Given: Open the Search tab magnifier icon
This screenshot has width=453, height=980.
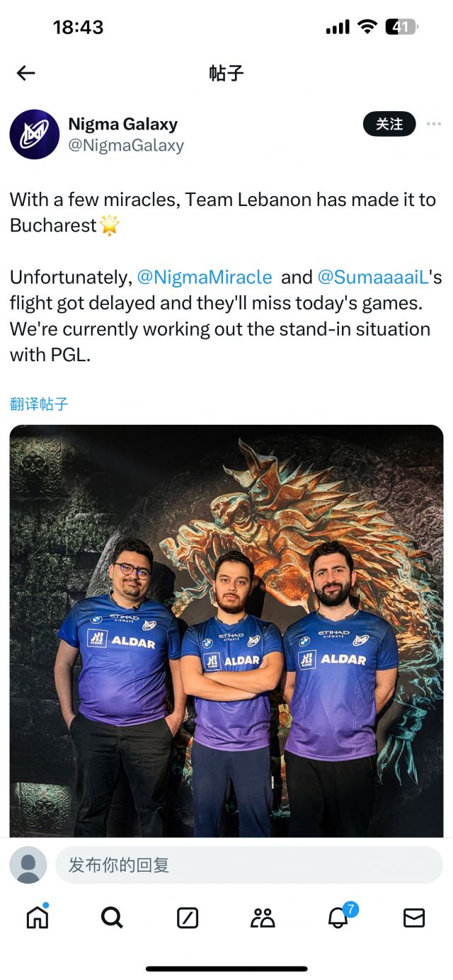Looking at the screenshot, I should click(112, 918).
